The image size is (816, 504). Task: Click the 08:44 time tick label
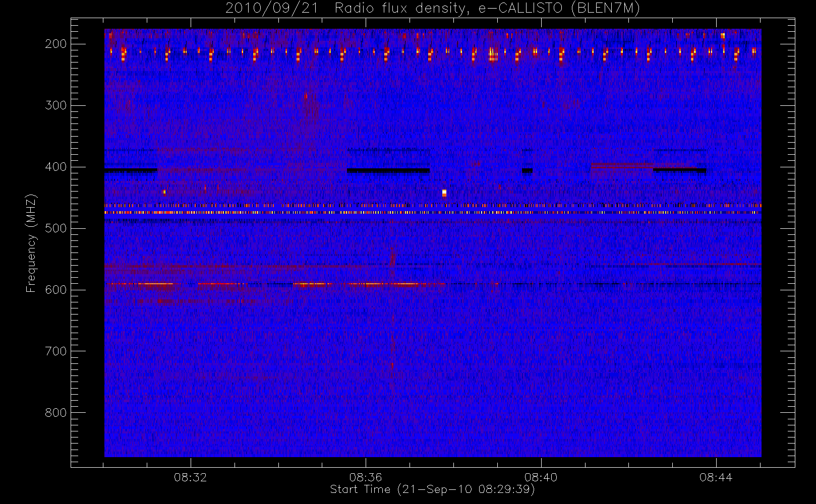(x=716, y=477)
